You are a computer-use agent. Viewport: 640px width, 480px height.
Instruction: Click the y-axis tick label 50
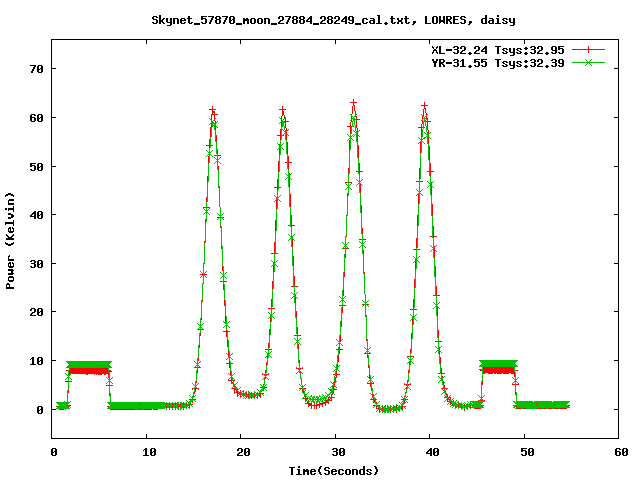pos(37,167)
